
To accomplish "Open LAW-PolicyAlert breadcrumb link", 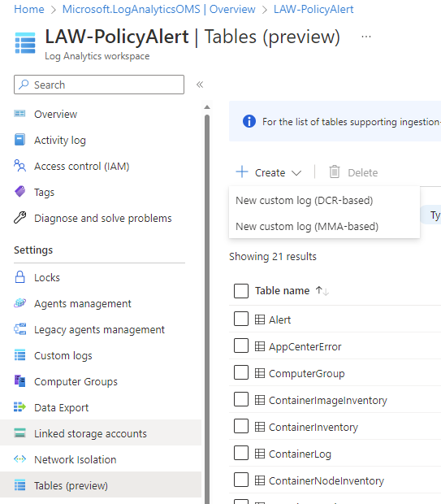I will tap(313, 9).
